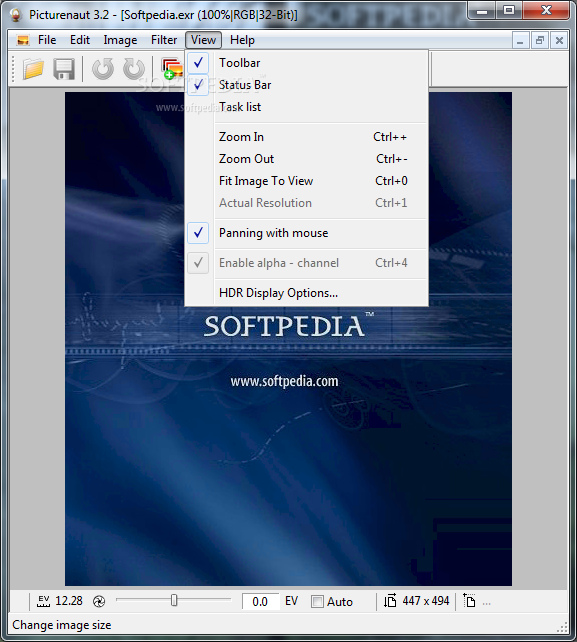Click the Picturenaut app icon in title bar
The height and width of the screenshot is (642, 577).
click(16, 15)
